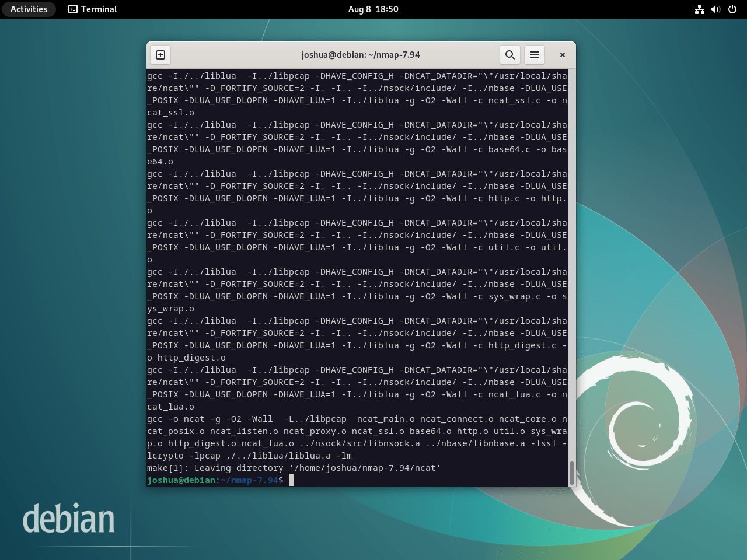Click the network status icon
The image size is (747, 560).
pos(700,9)
